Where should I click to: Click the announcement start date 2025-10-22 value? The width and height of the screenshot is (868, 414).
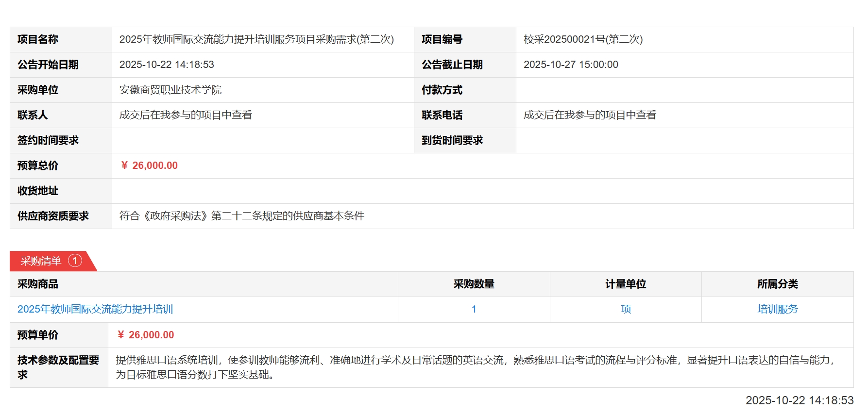167,65
